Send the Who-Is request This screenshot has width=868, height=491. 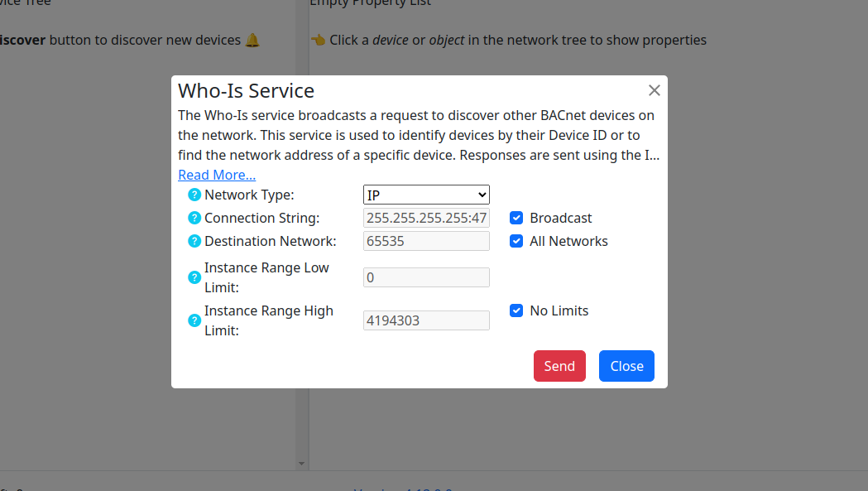(x=559, y=366)
